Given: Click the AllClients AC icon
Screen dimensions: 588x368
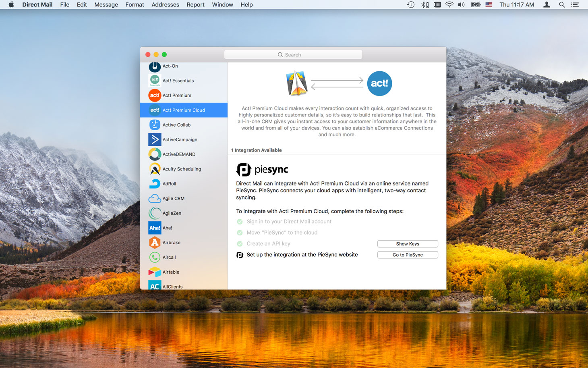Looking at the screenshot, I should (155, 285).
